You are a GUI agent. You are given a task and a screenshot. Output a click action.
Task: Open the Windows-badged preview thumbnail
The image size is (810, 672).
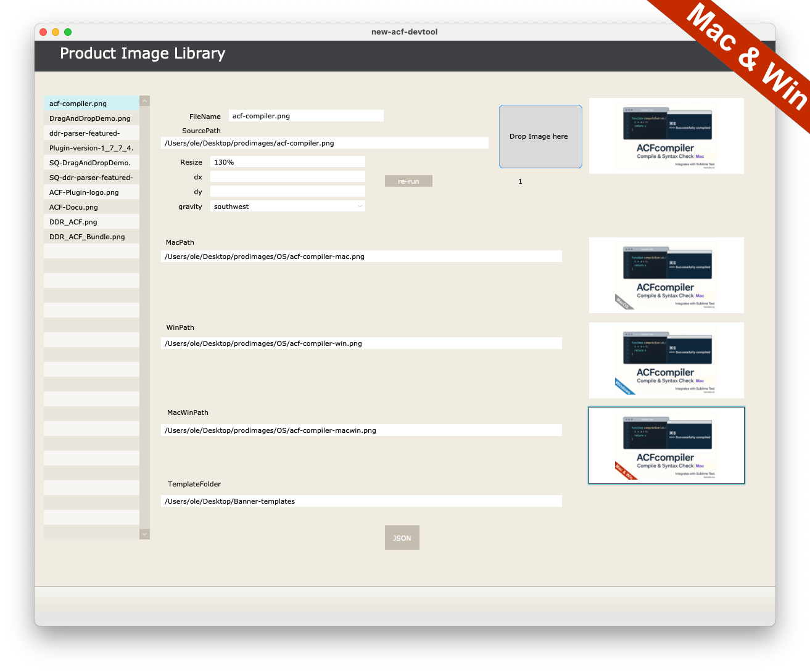[x=666, y=360]
